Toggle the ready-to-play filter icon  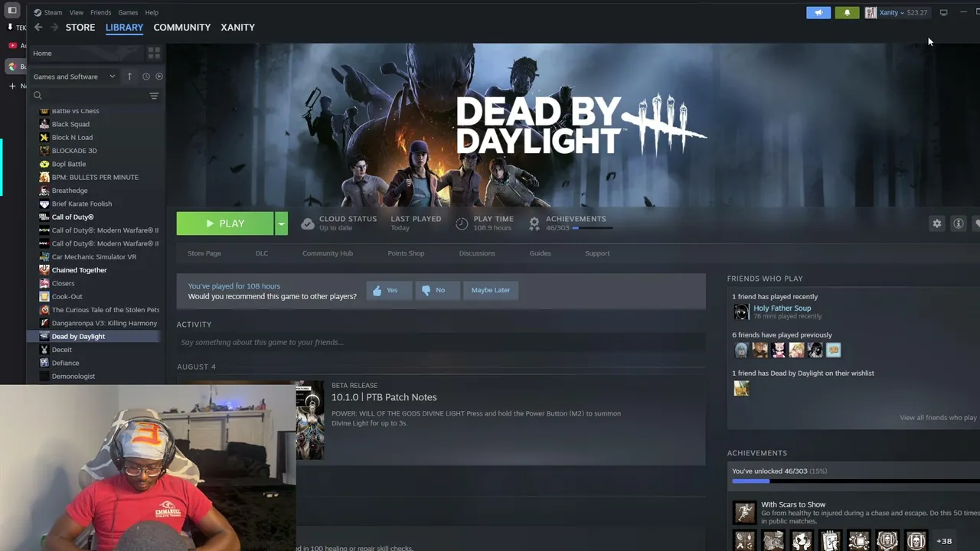pyautogui.click(x=159, y=77)
